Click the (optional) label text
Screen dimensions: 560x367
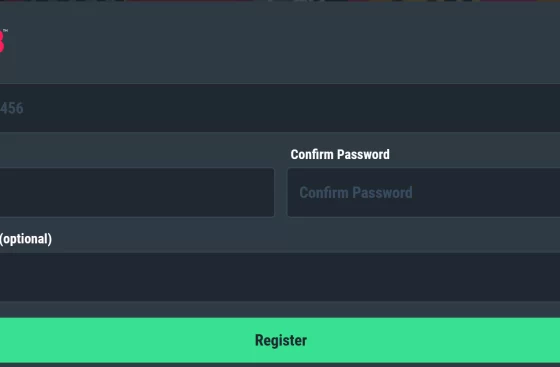pyautogui.click(x=26, y=239)
